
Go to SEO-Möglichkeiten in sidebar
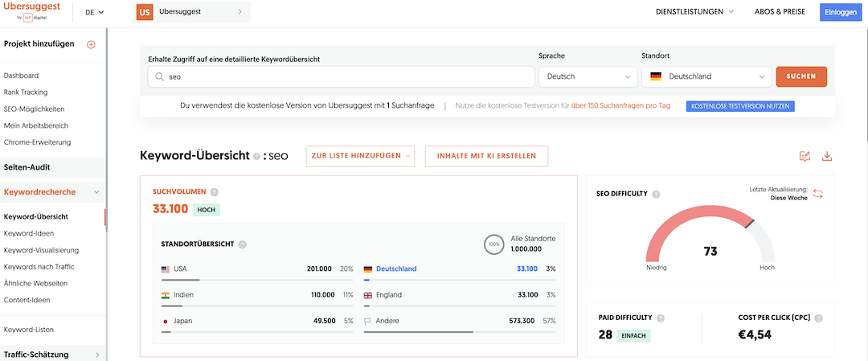[x=34, y=109]
